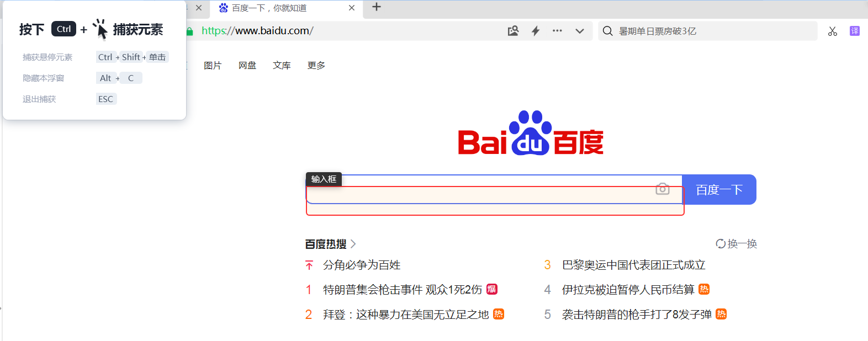The width and height of the screenshot is (868, 341).
Task: Click the 暑期单日票房破3亿 browser search field
Action: (x=707, y=31)
